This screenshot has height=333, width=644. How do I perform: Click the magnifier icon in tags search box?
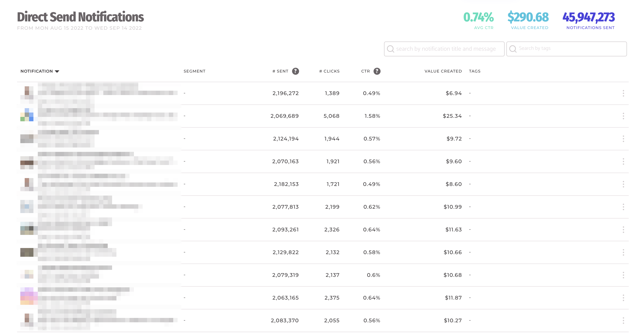pos(512,49)
